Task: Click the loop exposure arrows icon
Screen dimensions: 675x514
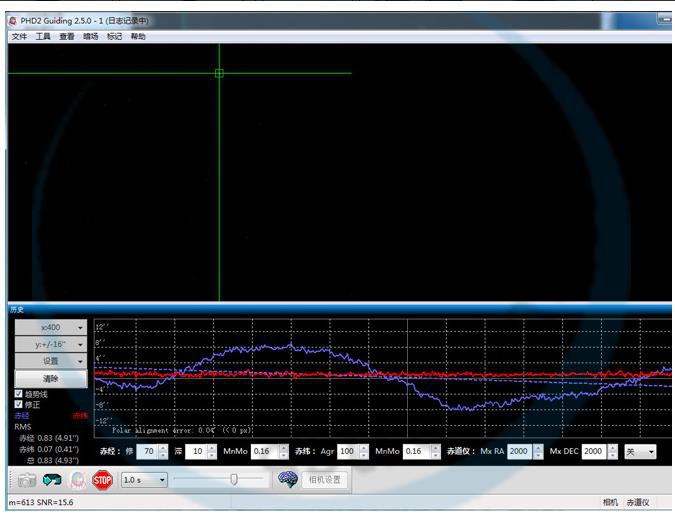Action: pos(52,480)
